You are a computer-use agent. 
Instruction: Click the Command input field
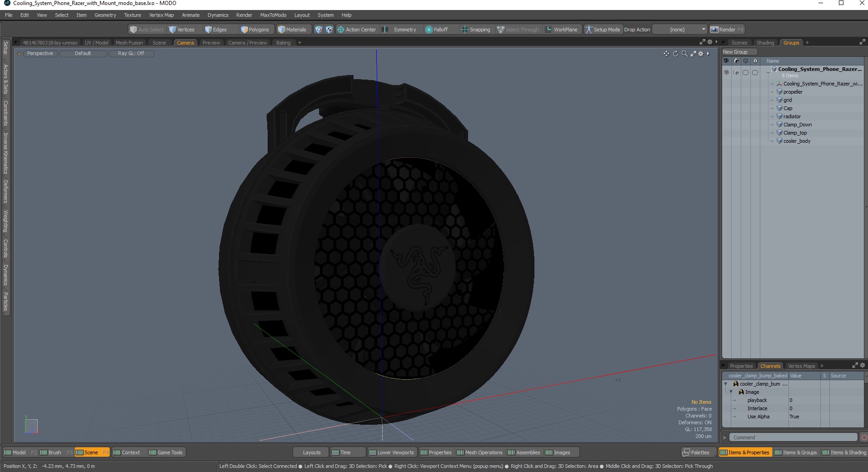(793, 437)
